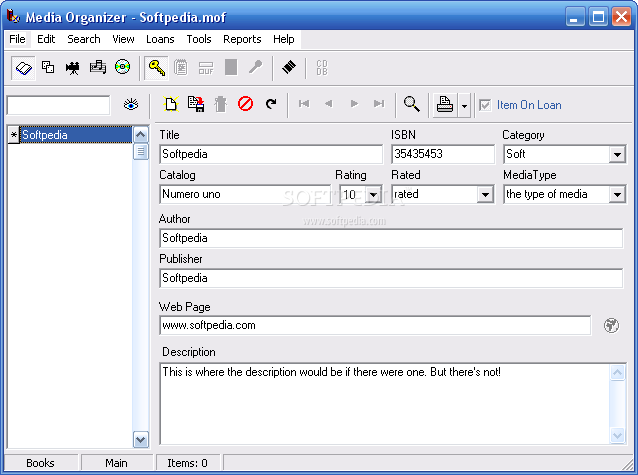638x475 pixels.
Task: Click the eye filter icon
Action: click(131, 105)
